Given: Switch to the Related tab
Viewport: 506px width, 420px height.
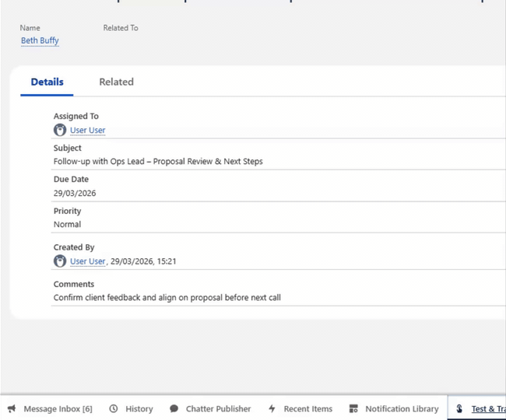Looking at the screenshot, I should coord(116,82).
